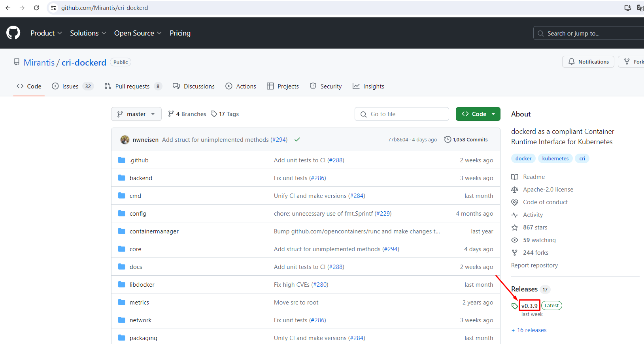This screenshot has width=644, height=344.
Task: Click the GitHub logo icon
Action: tap(13, 33)
